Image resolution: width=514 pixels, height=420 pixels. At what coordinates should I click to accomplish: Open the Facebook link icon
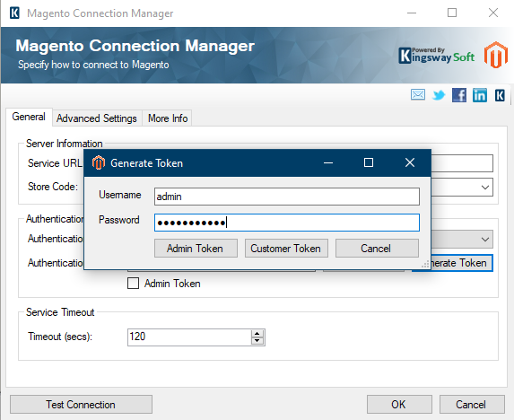click(x=459, y=95)
